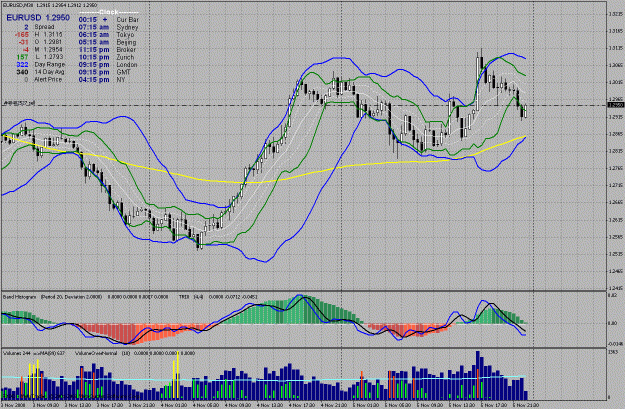Click the 340 fourteen-day average value
The height and width of the screenshot is (409, 625).
tap(23, 72)
